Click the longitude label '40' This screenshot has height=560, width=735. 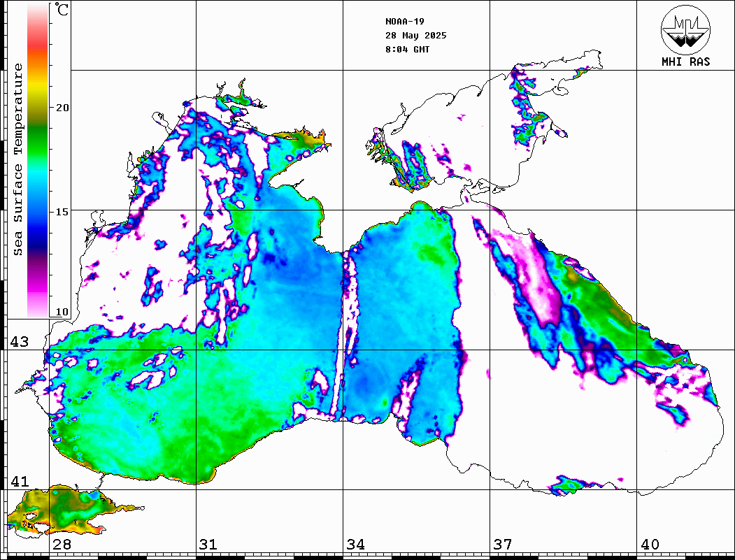[650, 545]
